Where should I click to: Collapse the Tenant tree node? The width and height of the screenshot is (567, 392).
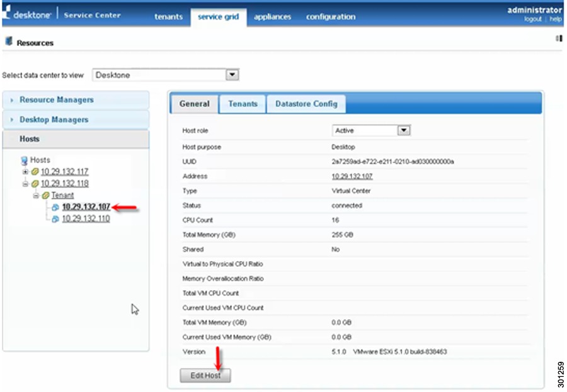(x=36, y=196)
